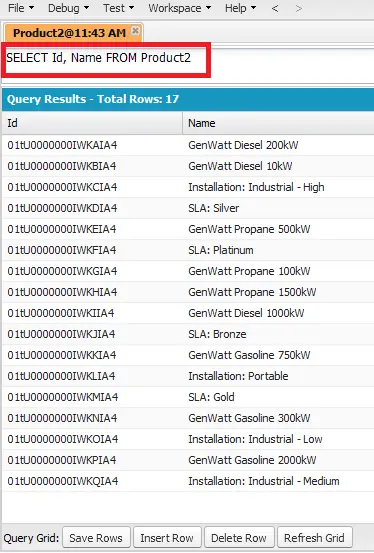Click the GenWatt Gasoline 750kW cell

click(278, 355)
